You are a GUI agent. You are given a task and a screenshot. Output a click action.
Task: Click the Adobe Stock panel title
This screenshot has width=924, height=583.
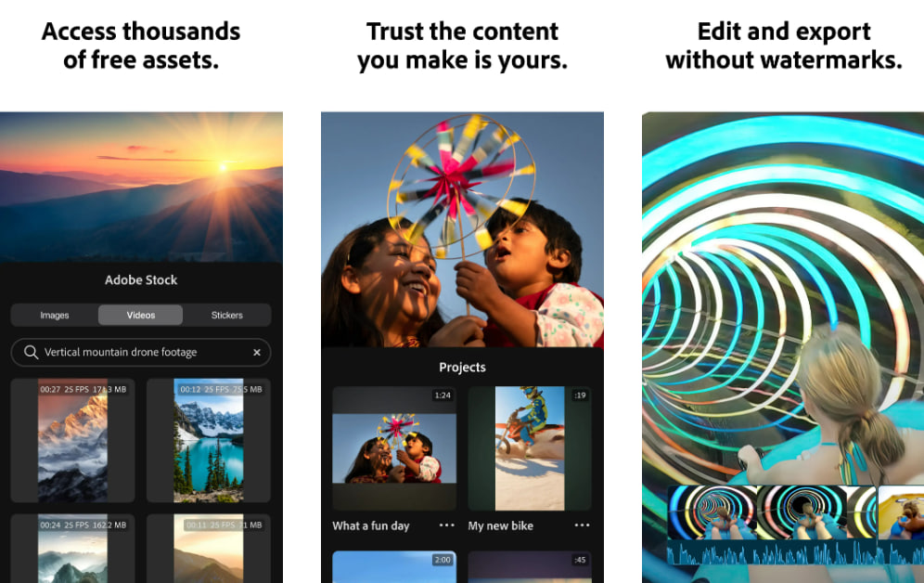pos(141,280)
